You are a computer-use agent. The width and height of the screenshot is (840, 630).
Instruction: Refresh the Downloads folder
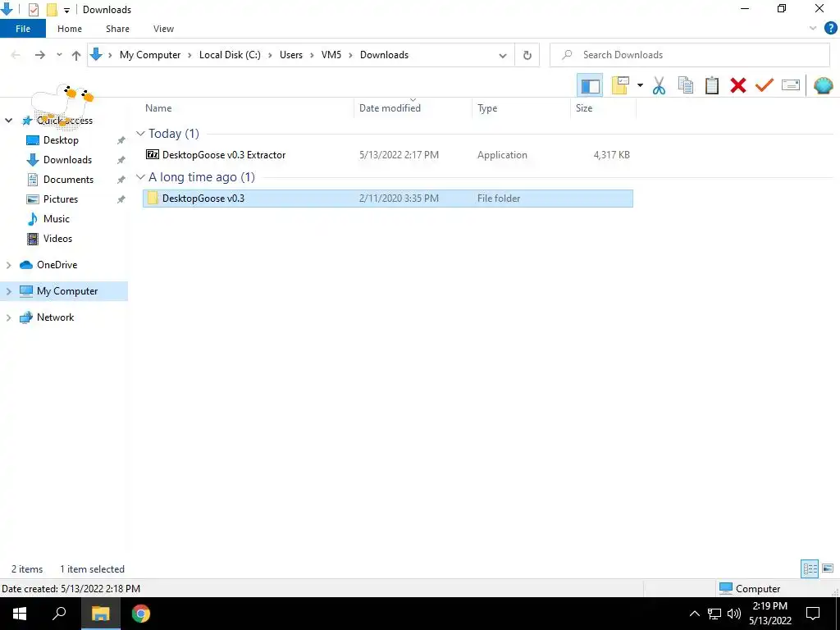point(527,55)
